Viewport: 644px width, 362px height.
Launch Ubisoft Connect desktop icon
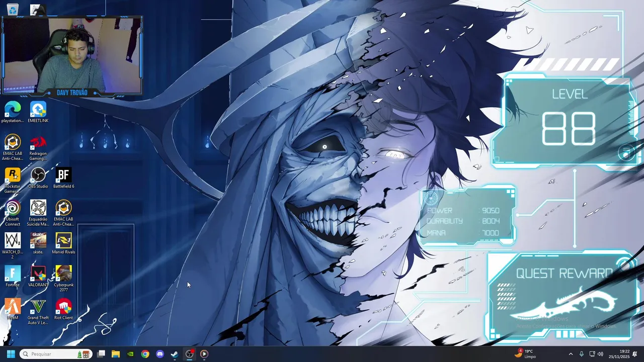tap(13, 213)
